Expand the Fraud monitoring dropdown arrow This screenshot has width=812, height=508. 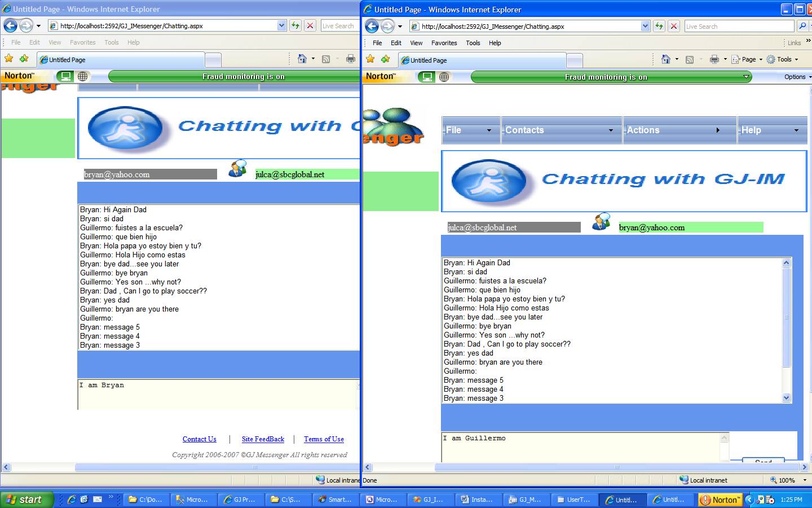pos(746,77)
